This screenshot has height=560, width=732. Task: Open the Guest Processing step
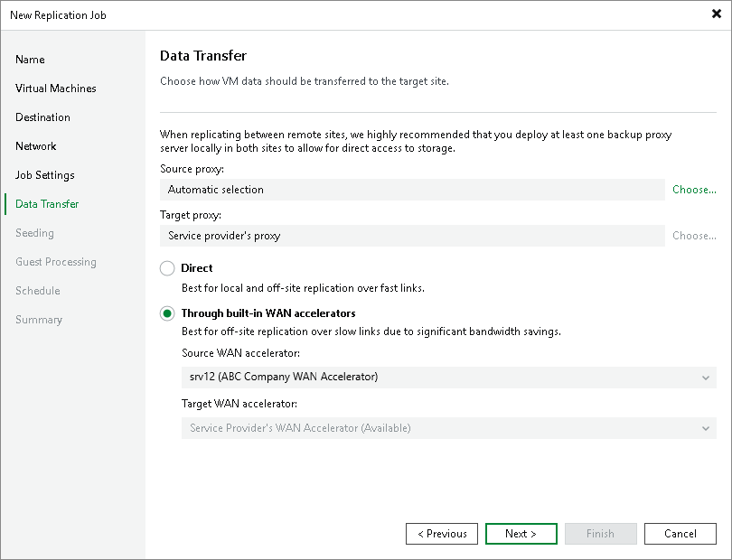55,262
